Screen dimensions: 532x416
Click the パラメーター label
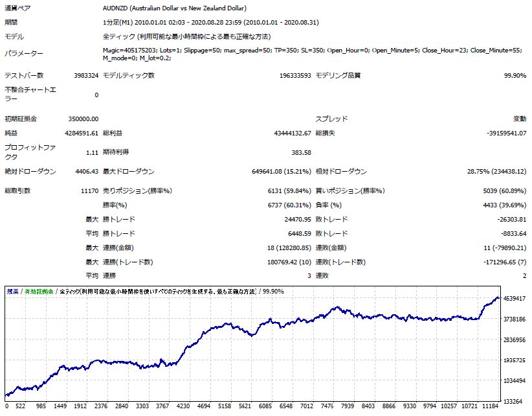[x=24, y=54]
